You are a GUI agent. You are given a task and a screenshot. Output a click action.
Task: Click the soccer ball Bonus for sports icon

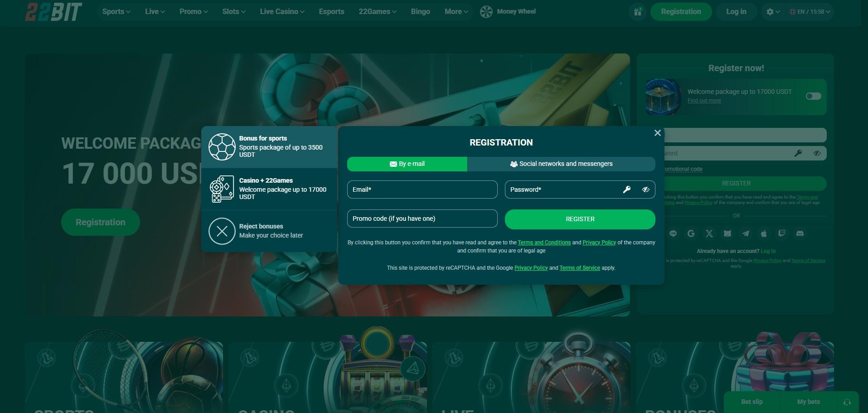click(x=222, y=146)
